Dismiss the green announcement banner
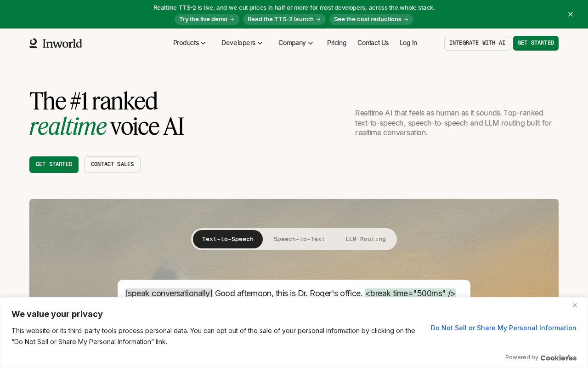The height and width of the screenshot is (368, 588). point(571,14)
